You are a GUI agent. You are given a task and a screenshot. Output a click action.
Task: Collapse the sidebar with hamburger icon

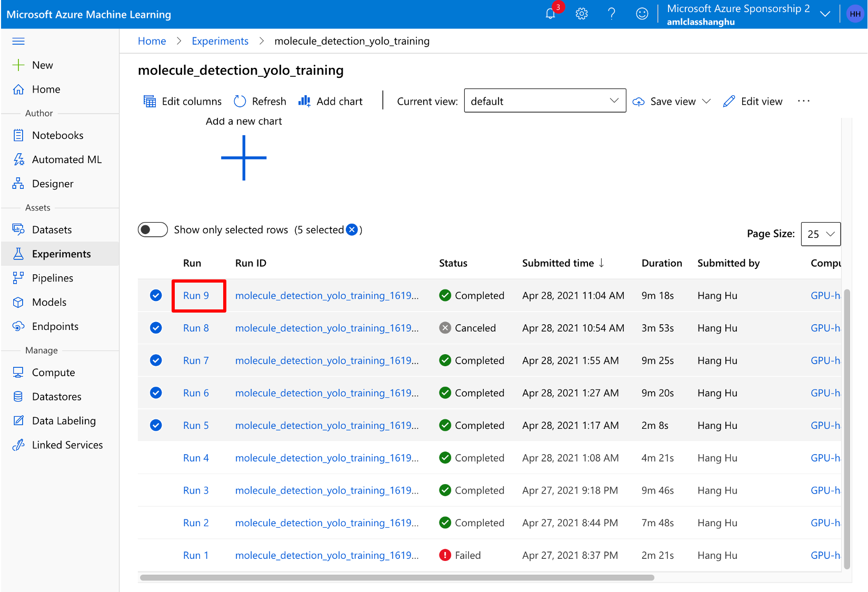point(18,41)
